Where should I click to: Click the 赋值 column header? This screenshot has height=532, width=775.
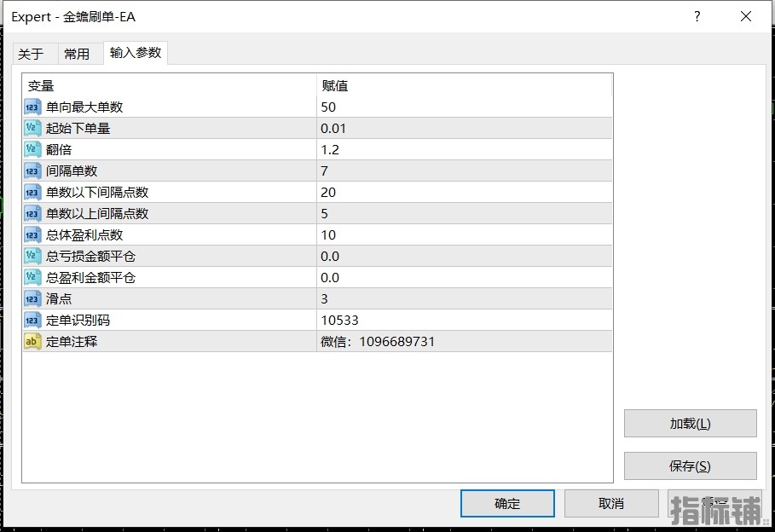pos(464,85)
